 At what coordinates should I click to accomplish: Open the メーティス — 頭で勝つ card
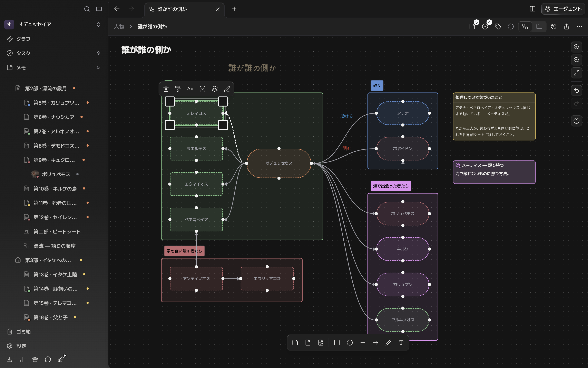[494, 172]
